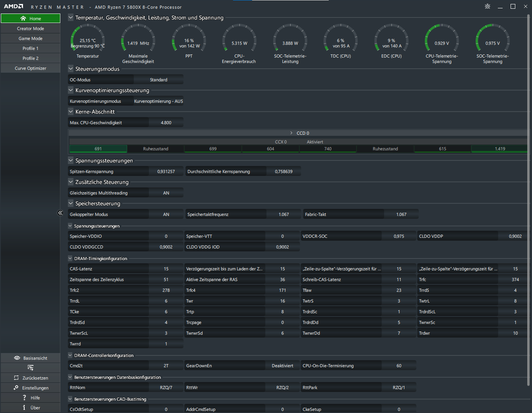532x413 pixels.
Task: Open the Curve Optimizer tab
Action: (31, 68)
